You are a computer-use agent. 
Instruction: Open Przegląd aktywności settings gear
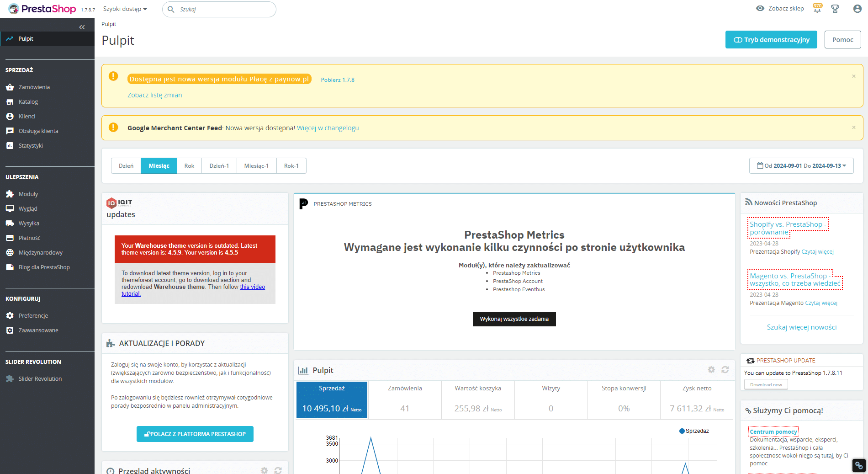coord(264,470)
